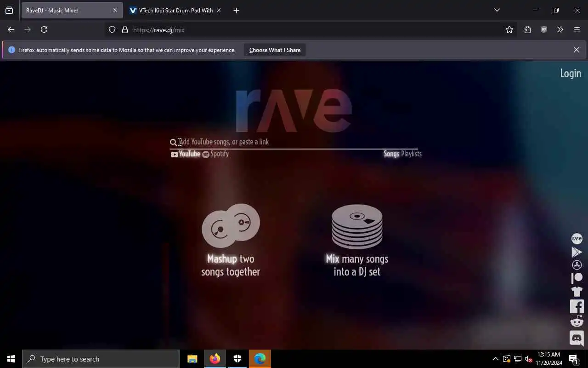Open the Google Play store icon
The width and height of the screenshot is (588, 368).
[577, 252]
